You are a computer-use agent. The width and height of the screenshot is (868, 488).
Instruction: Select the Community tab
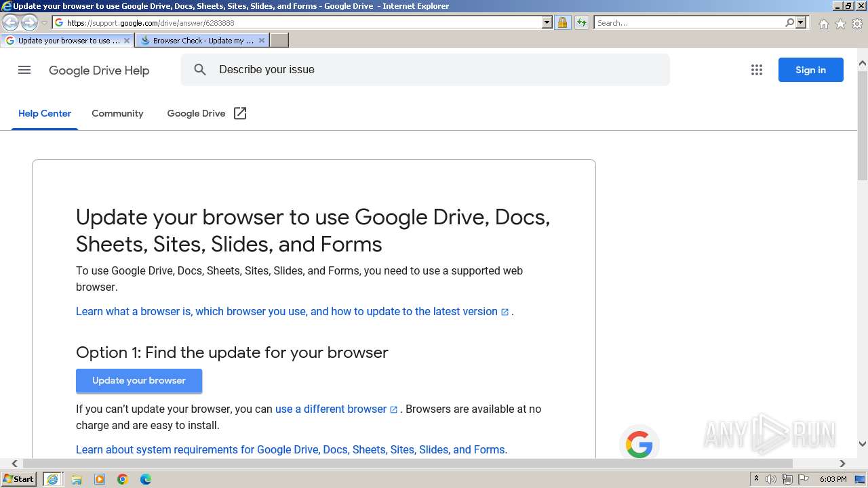117,114
